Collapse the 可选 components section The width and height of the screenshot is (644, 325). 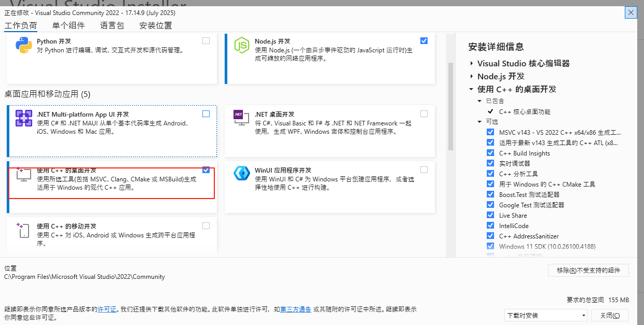[x=479, y=122]
